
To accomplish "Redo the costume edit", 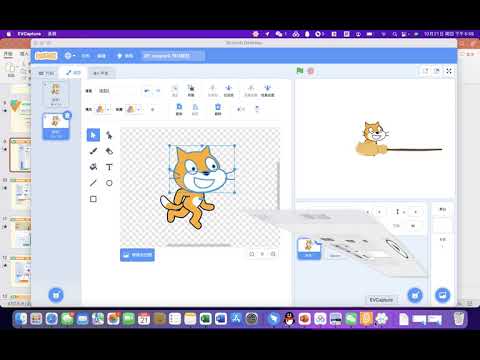I will (158, 91).
